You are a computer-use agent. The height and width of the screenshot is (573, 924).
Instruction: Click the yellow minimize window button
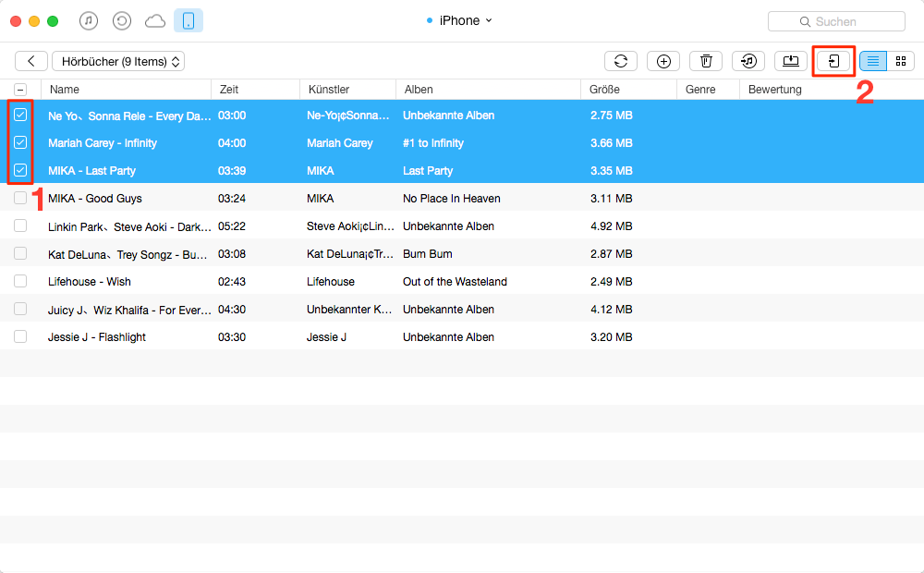click(34, 21)
